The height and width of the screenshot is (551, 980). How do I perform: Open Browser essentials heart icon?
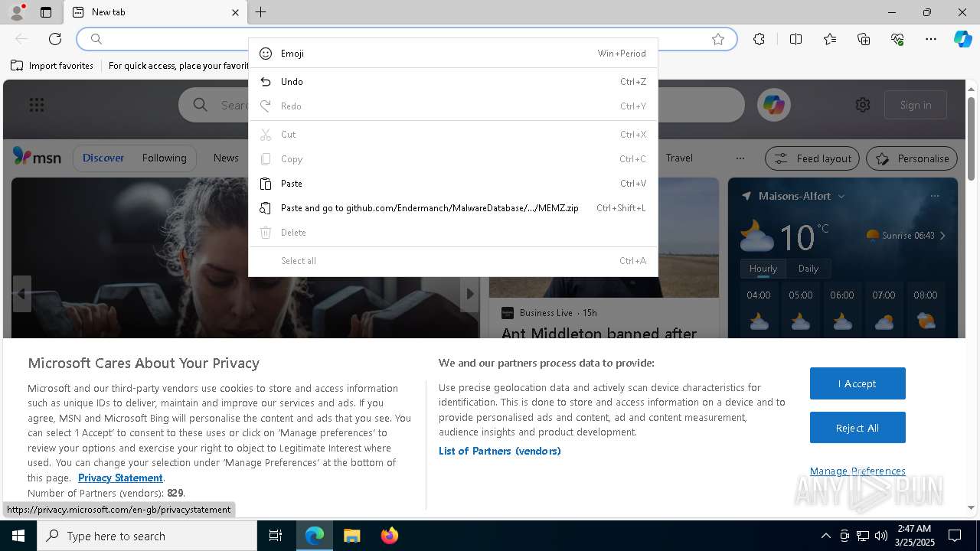(897, 39)
